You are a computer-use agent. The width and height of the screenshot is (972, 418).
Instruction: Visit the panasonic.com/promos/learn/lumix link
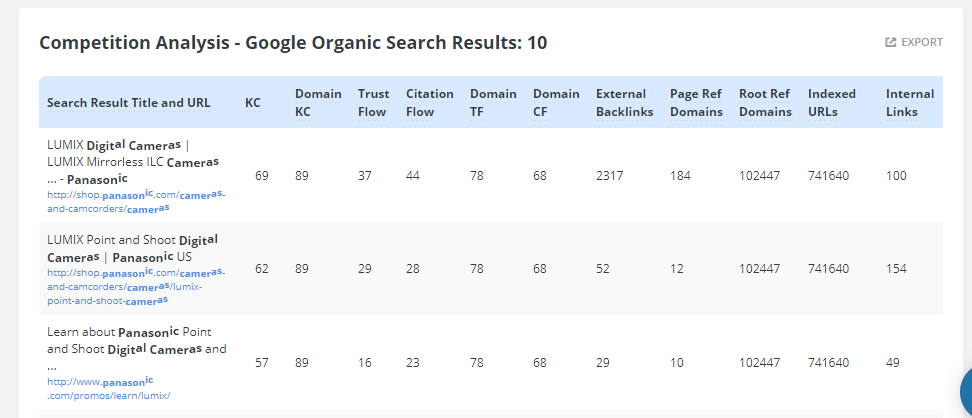[x=108, y=388]
